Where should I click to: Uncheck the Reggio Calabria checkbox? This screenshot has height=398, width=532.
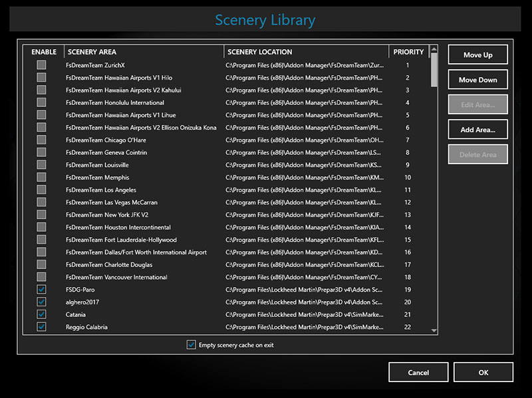(x=41, y=327)
